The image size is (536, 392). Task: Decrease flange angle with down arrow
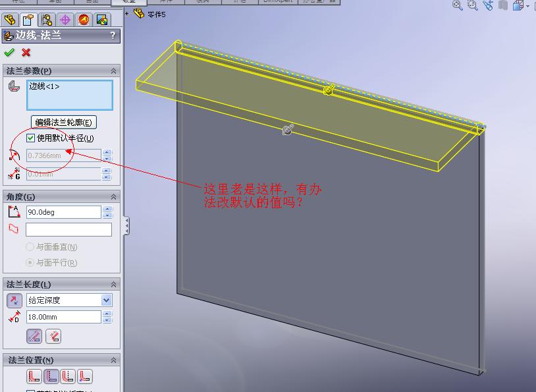107,215
